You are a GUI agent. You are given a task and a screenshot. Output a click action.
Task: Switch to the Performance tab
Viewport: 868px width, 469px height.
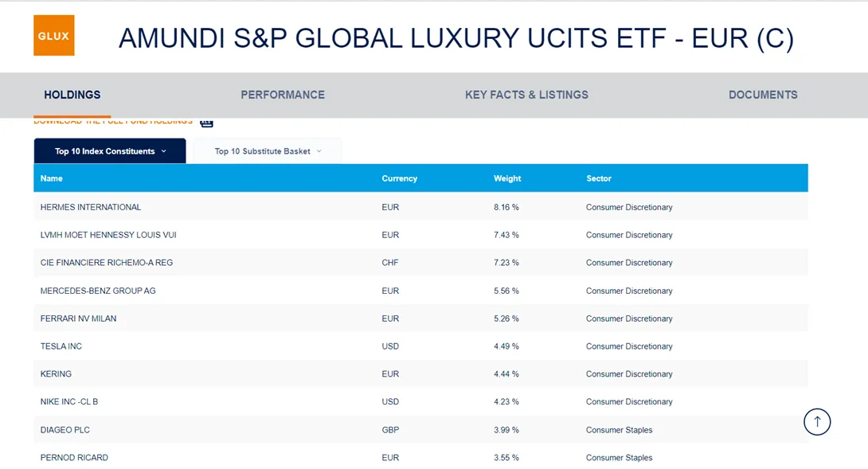[283, 95]
